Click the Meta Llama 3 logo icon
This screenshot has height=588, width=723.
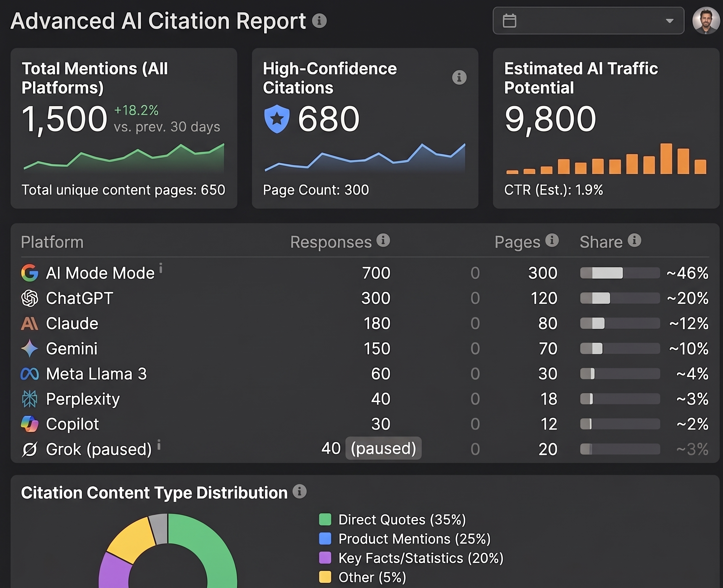tap(29, 374)
